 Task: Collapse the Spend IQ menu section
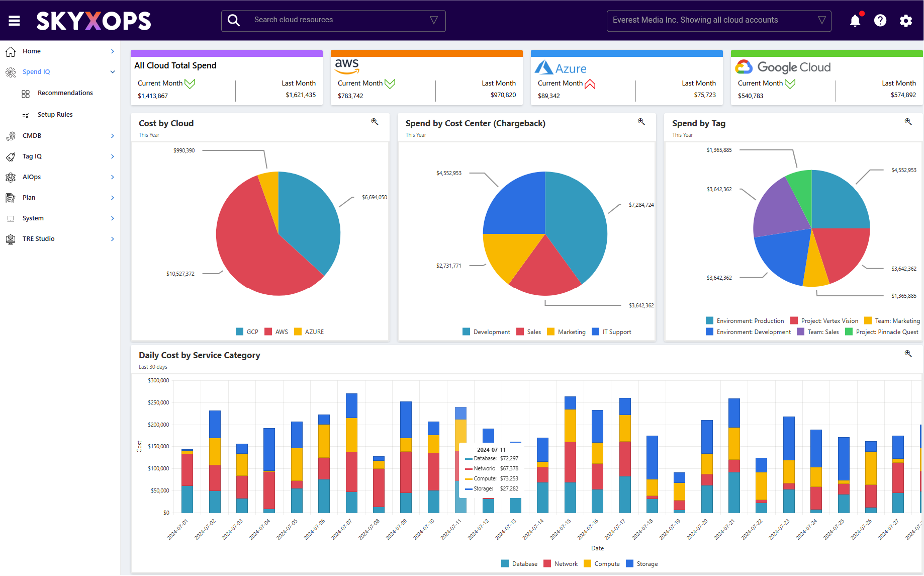pyautogui.click(x=113, y=72)
